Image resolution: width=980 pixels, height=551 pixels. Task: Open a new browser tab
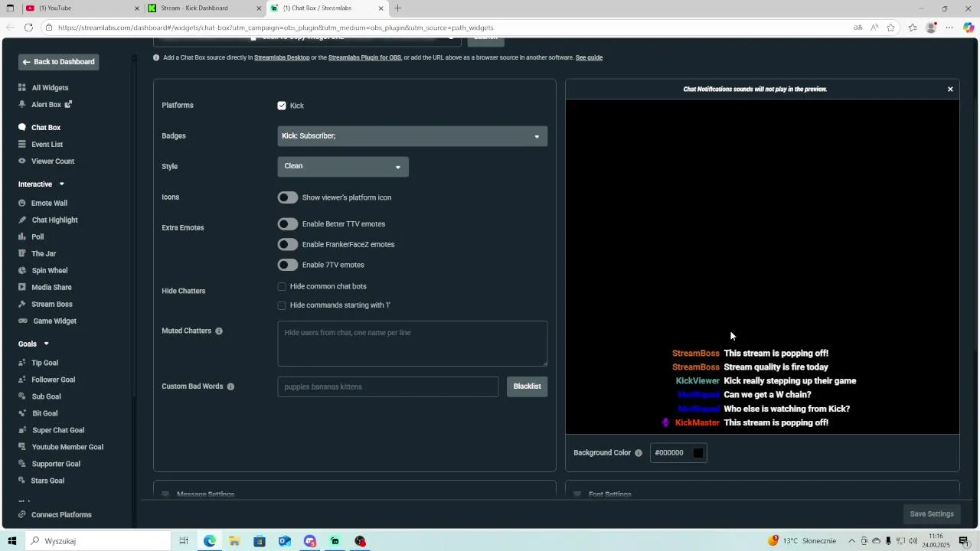[x=397, y=8]
